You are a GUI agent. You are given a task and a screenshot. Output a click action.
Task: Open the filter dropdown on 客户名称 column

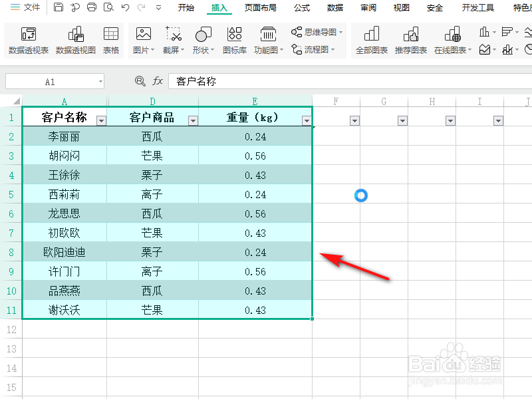click(101, 120)
